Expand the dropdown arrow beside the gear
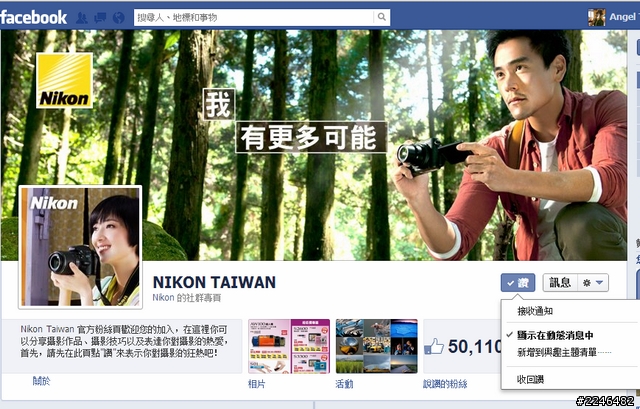This screenshot has width=640, height=409. click(599, 282)
